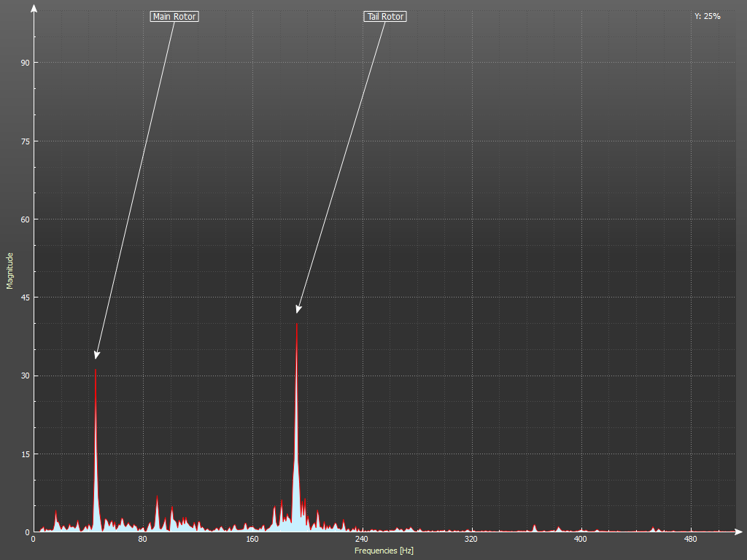Click the tip of the Main Rotor peak
This screenshot has height=560, width=747.
click(96, 370)
